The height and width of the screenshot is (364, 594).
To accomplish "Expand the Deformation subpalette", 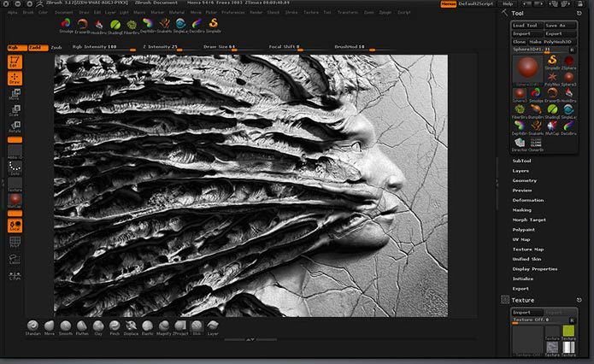I will 528,200.
